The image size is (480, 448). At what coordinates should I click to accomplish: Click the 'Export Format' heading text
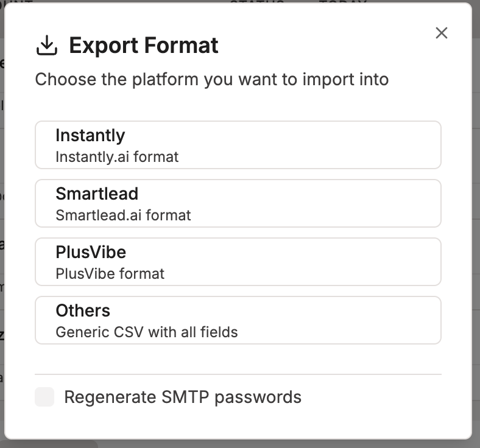[x=144, y=45]
